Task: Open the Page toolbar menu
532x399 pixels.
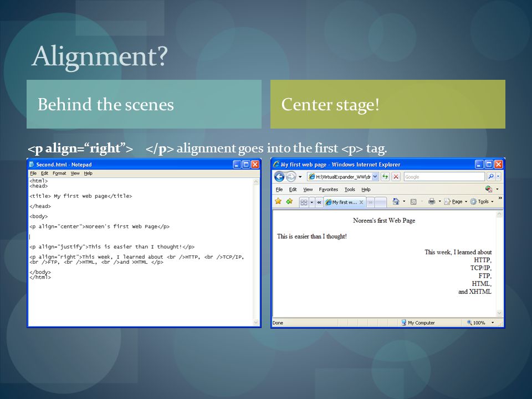Action: pos(456,202)
